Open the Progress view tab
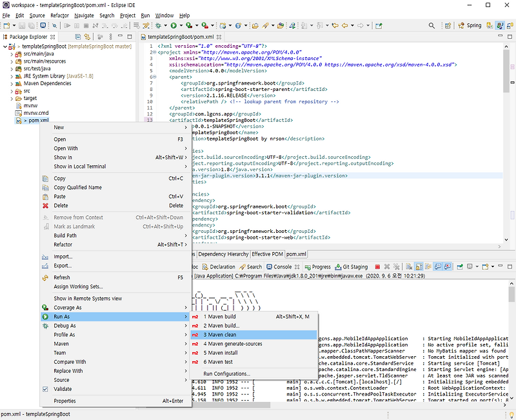The height and width of the screenshot is (420, 516). 317,266
